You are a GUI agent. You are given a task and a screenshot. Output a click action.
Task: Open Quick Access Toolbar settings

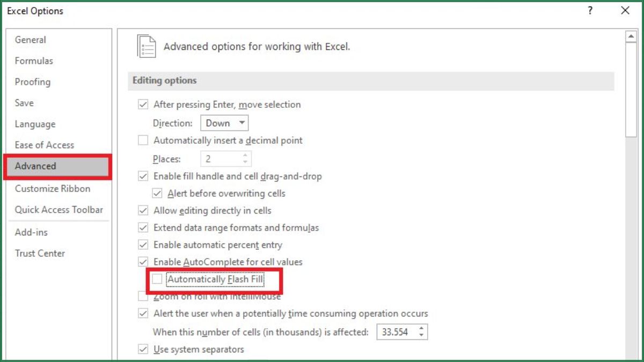[59, 210]
